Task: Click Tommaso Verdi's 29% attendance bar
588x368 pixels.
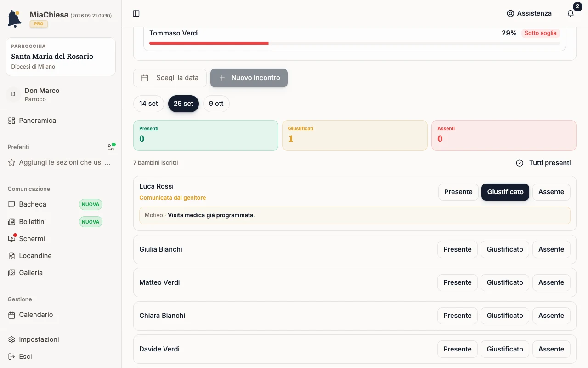Action: (x=355, y=43)
